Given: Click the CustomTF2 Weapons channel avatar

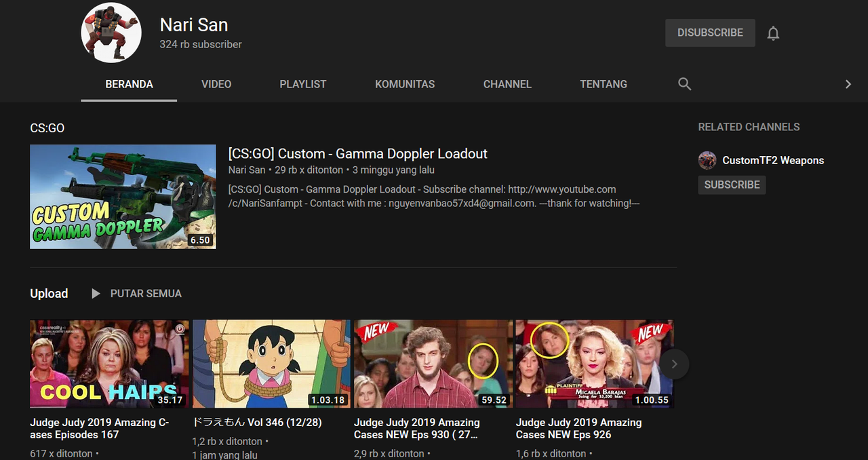Looking at the screenshot, I should [x=707, y=161].
